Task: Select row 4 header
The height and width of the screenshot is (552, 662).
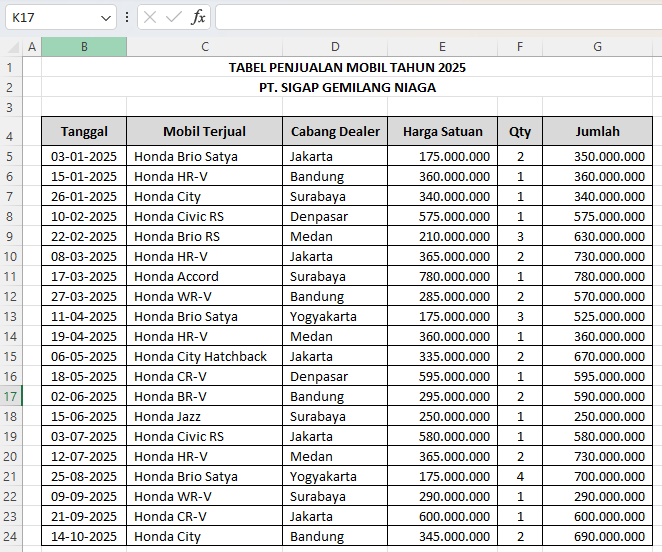Action: coord(10,135)
